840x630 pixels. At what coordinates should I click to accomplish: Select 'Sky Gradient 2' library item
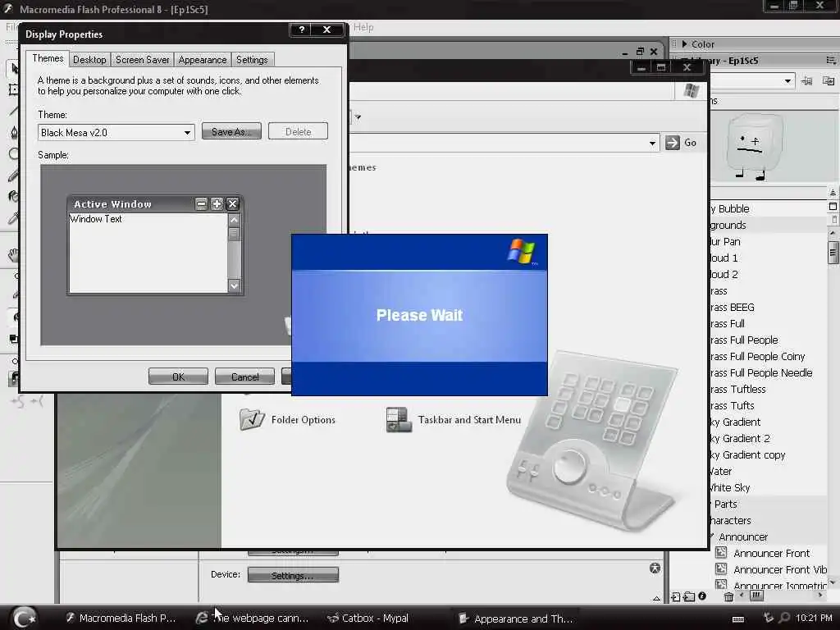click(x=740, y=438)
